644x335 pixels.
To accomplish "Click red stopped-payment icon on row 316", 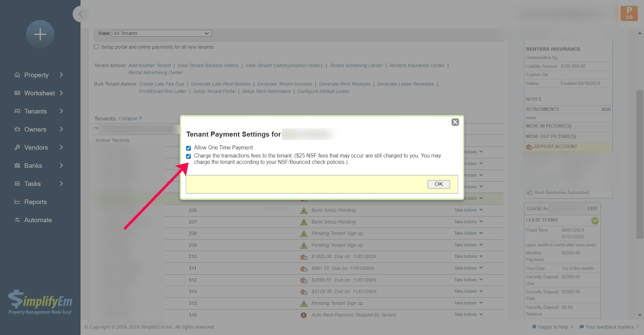I will pyautogui.click(x=304, y=315).
